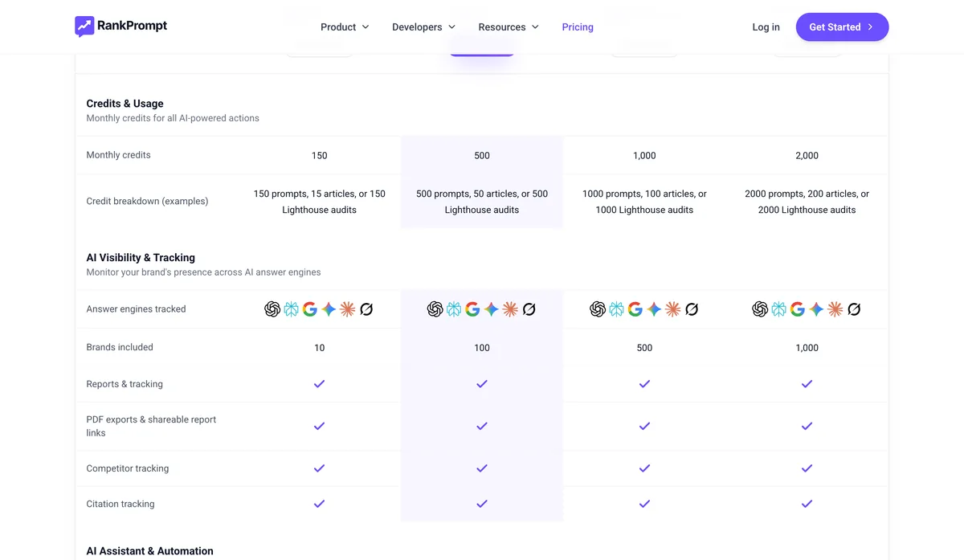Screen dimensions: 964x560
Task: Click "Monthly credits for all AI-powered actions" subtitle
Action: coord(173,118)
